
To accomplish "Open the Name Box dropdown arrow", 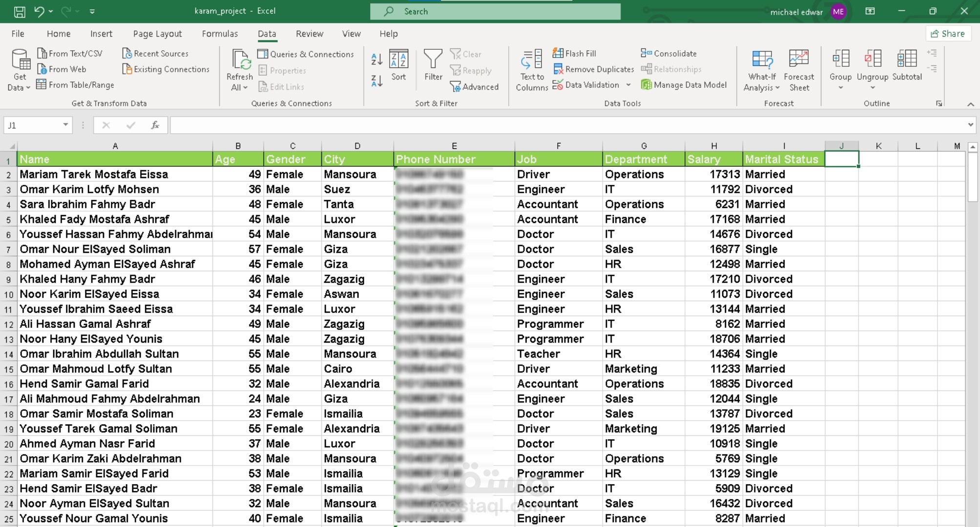I will click(x=65, y=125).
